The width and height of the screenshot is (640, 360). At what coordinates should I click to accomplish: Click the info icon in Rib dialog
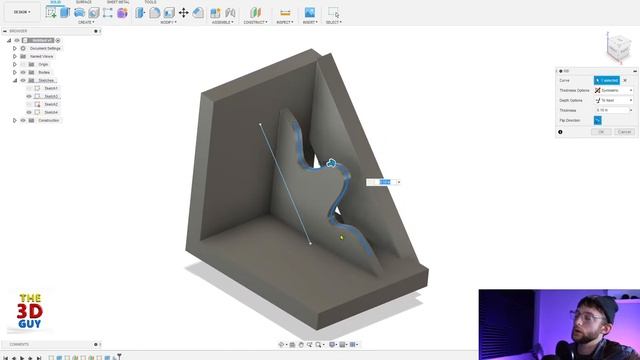560,132
